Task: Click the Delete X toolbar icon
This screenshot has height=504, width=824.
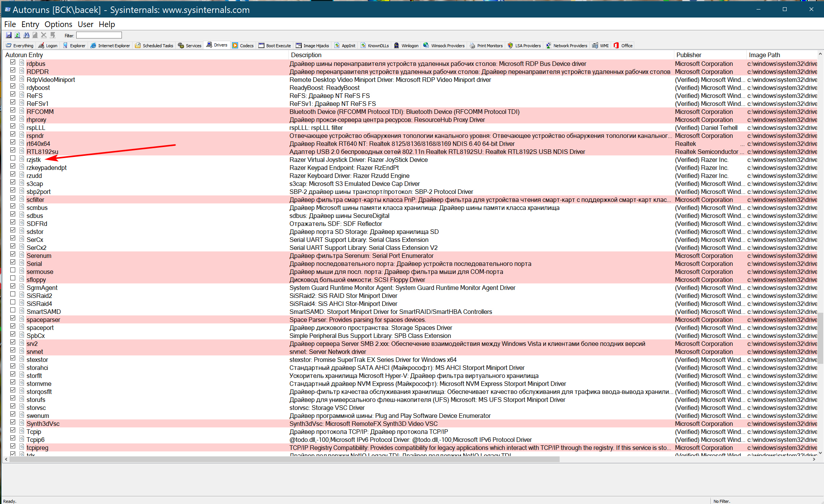Action: click(44, 35)
